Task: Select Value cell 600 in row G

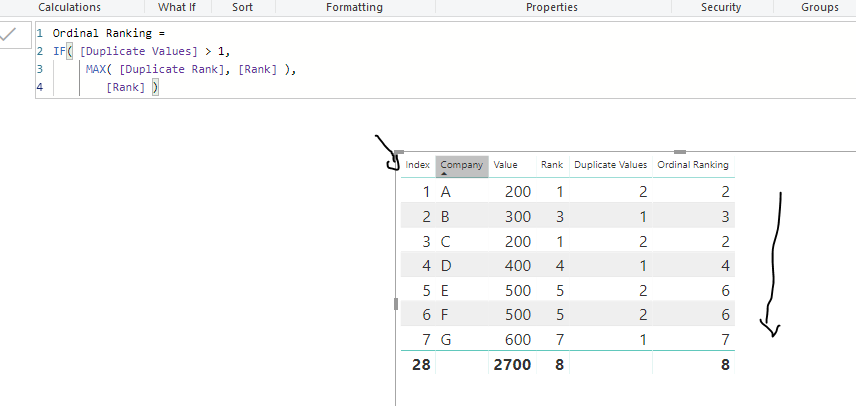Action: [518, 339]
